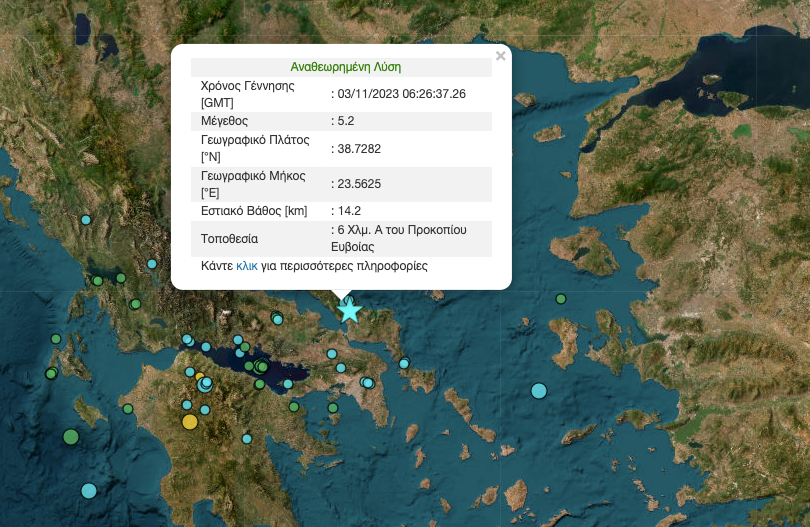Screen dimensions: 810x527
Task: Click the longitude value 23.5625
Action: pyautogui.click(x=359, y=184)
